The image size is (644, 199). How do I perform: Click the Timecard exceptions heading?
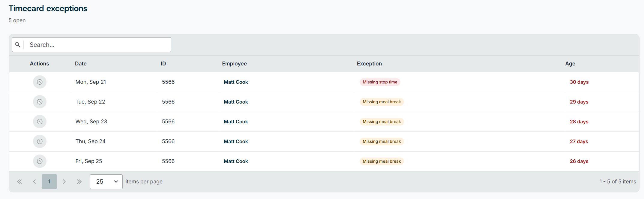pyautogui.click(x=48, y=8)
